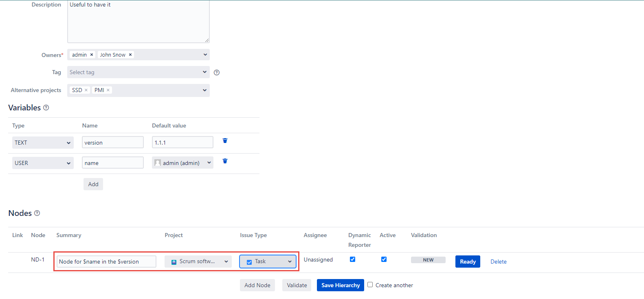Open the Issue Type dropdown showing Task
Viewport: 644px width, 299px height.
tap(268, 262)
